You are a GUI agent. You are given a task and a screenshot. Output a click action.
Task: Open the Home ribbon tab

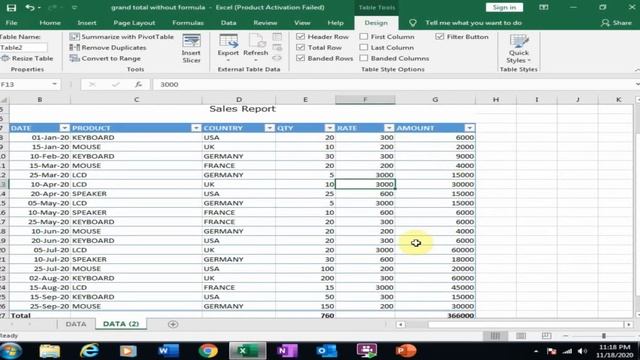pyautogui.click(x=50, y=23)
